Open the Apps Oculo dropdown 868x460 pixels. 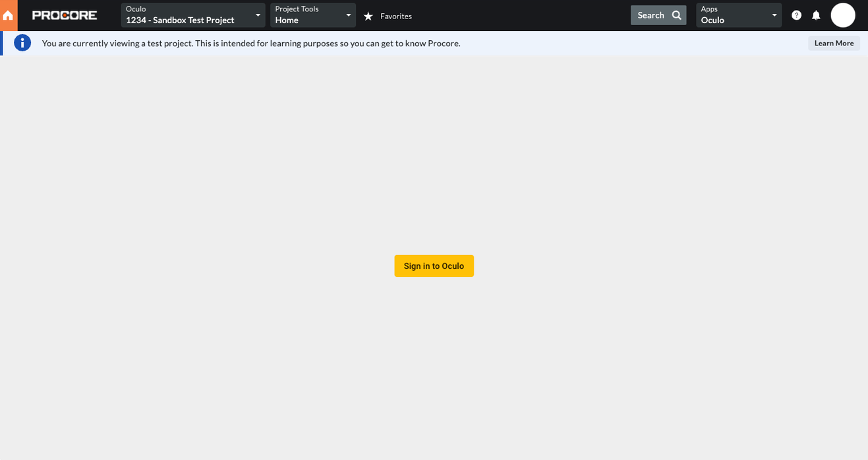735,14
